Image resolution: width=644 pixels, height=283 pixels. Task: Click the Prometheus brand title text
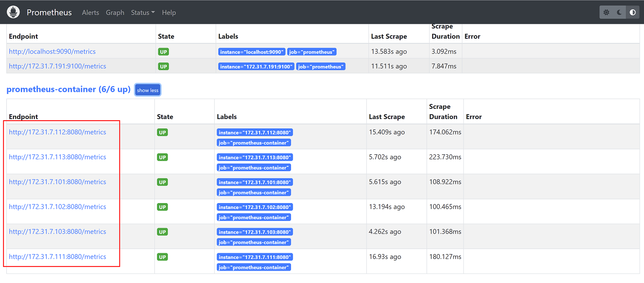[49, 13]
